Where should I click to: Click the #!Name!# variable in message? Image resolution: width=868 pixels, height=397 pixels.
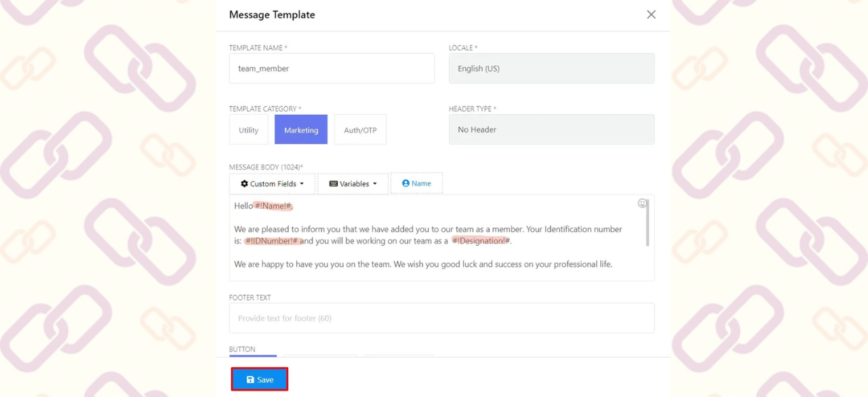coord(273,206)
